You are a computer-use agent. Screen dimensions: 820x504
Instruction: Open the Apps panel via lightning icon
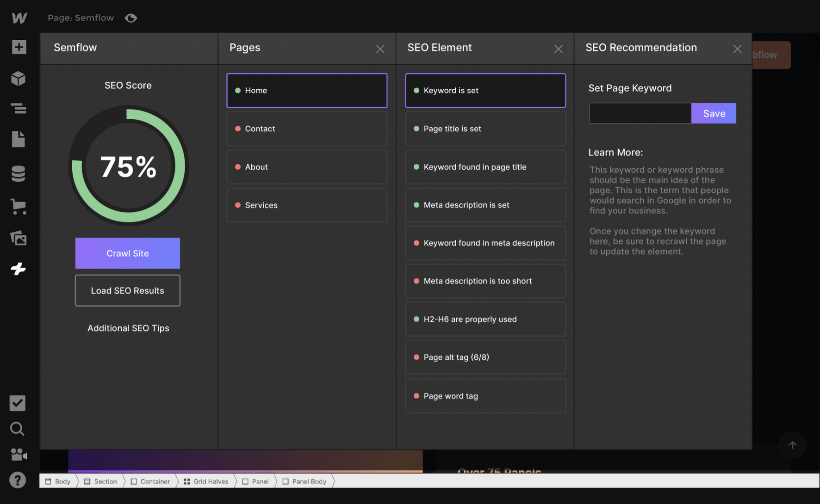19,269
